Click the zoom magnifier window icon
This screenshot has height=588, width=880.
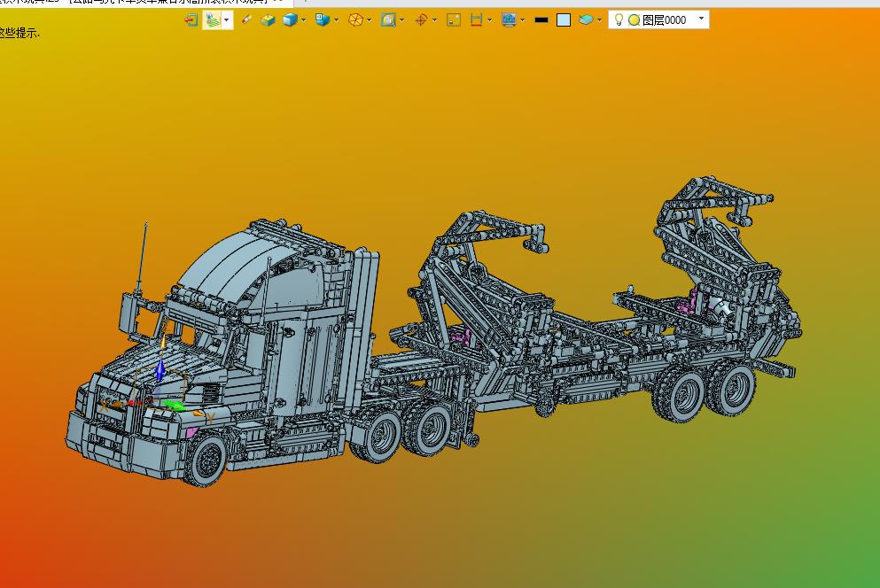(x=388, y=20)
